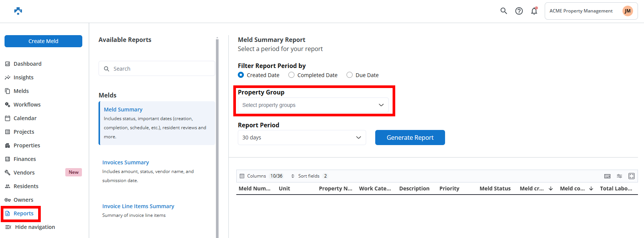Toggle fullscreen table view icon
This screenshot has width=644, height=238.
[632, 176]
